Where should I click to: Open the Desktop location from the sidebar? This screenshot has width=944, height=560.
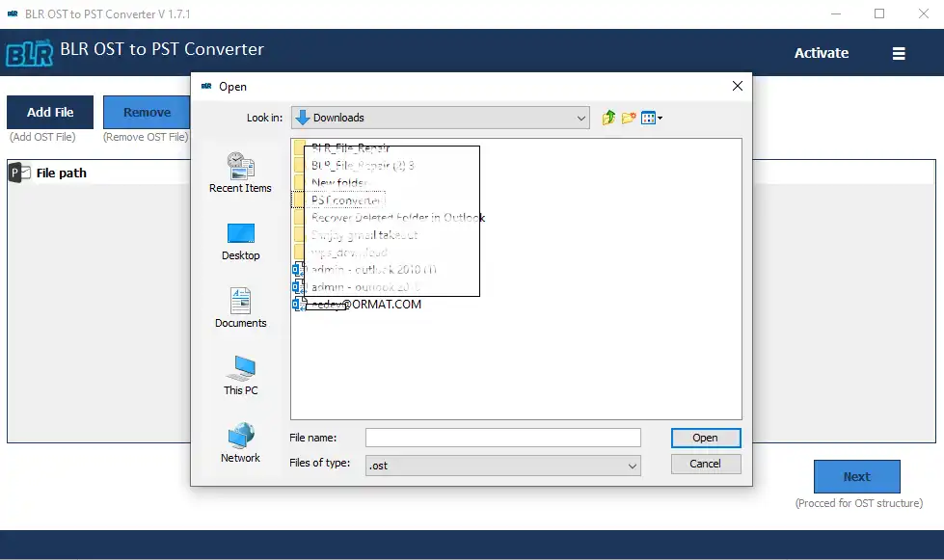pyautogui.click(x=240, y=241)
